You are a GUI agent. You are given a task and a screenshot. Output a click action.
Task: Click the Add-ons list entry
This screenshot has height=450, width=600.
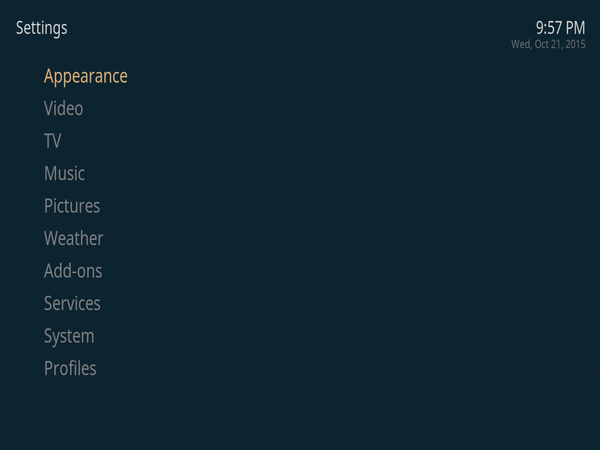pos(73,271)
